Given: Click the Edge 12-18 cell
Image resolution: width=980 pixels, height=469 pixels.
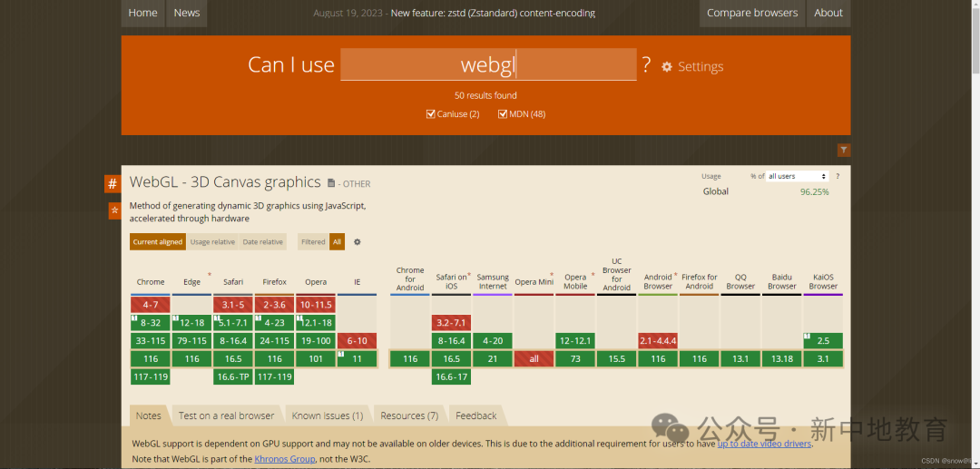Looking at the screenshot, I should [191, 323].
